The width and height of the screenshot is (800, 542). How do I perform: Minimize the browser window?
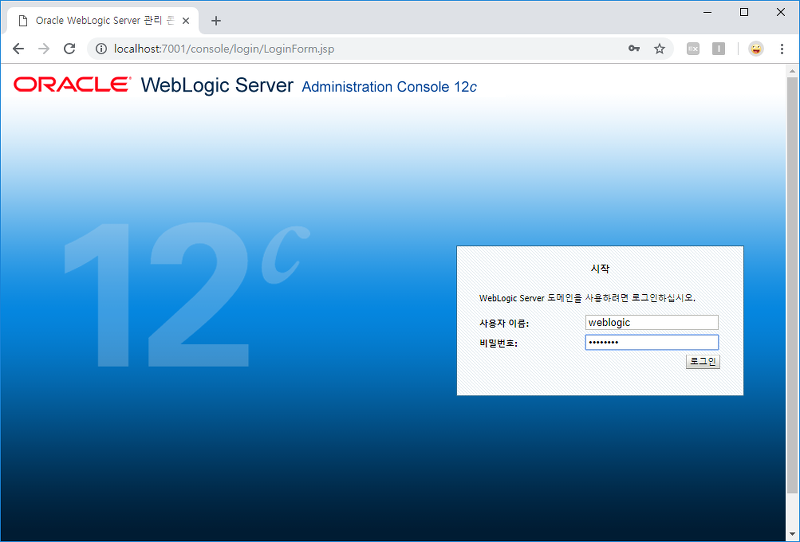click(x=707, y=12)
